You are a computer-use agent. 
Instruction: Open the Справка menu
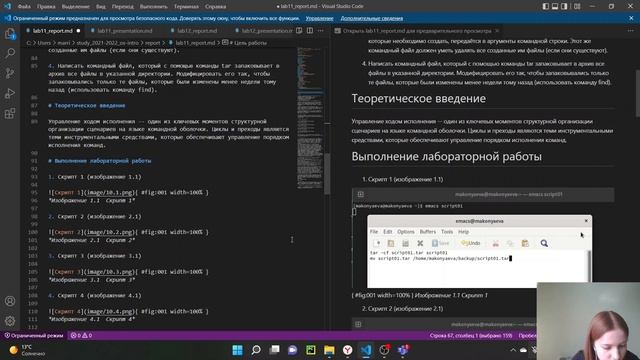(216, 7)
